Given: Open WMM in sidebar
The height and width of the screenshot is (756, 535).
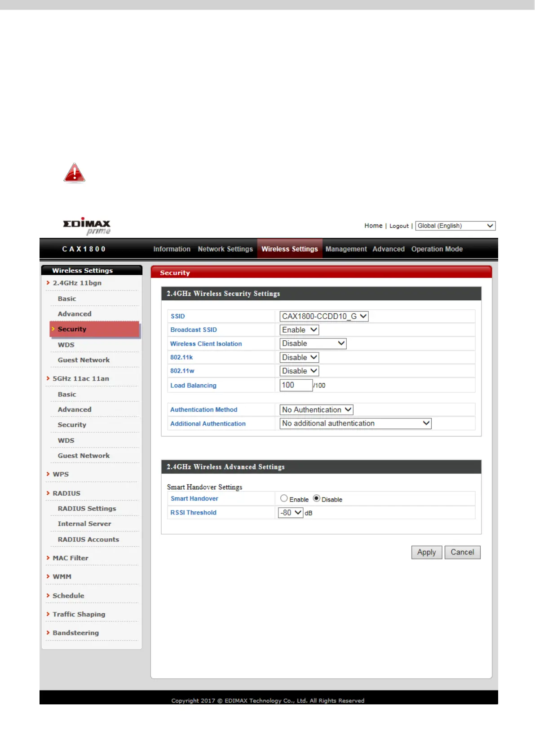Looking at the screenshot, I should click(x=62, y=576).
